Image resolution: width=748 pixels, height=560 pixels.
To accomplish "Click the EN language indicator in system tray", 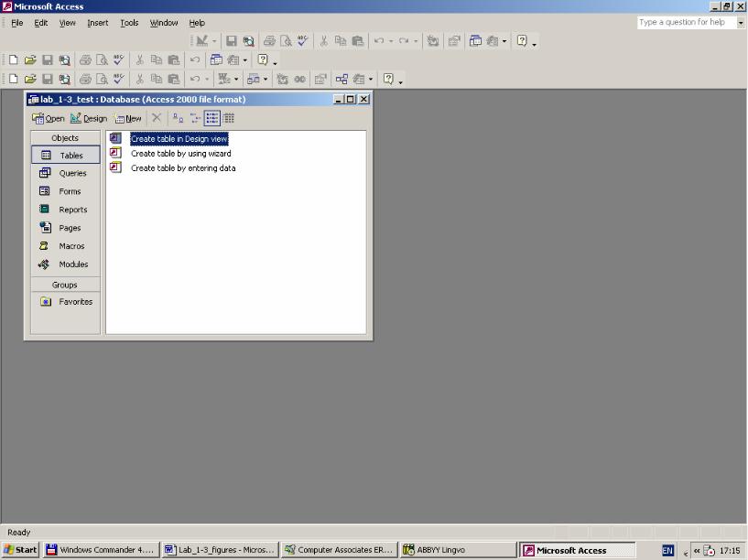I will pos(667,551).
